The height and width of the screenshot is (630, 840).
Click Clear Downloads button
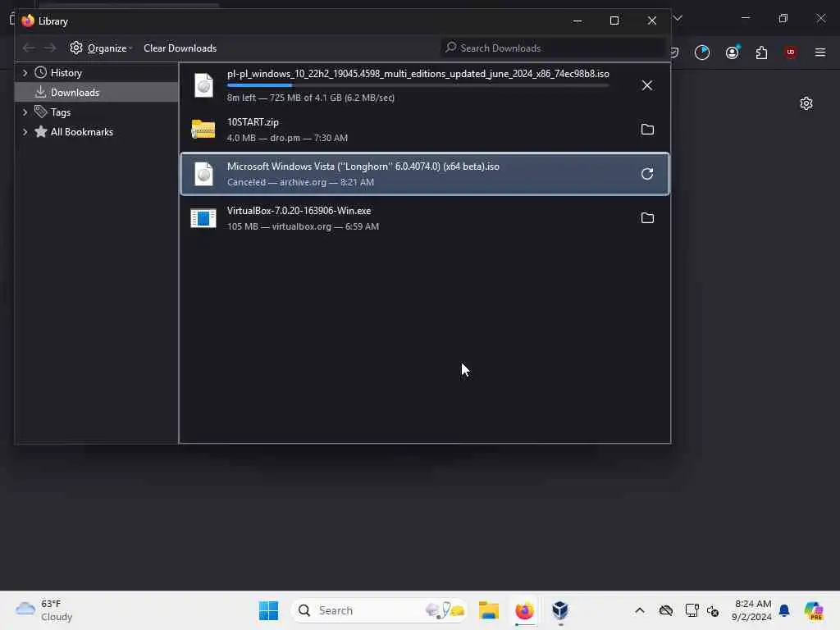pyautogui.click(x=180, y=48)
